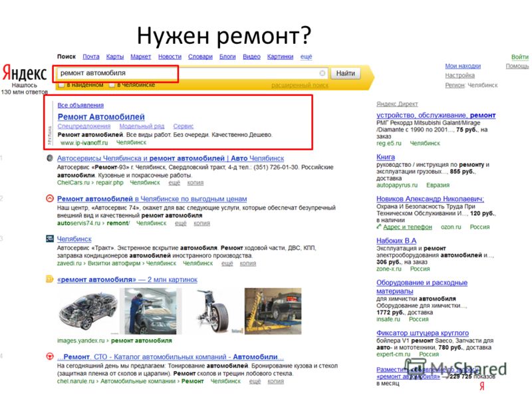Open the cutaway car diagram thumbnail
The image size is (532, 399).
pos(88,311)
